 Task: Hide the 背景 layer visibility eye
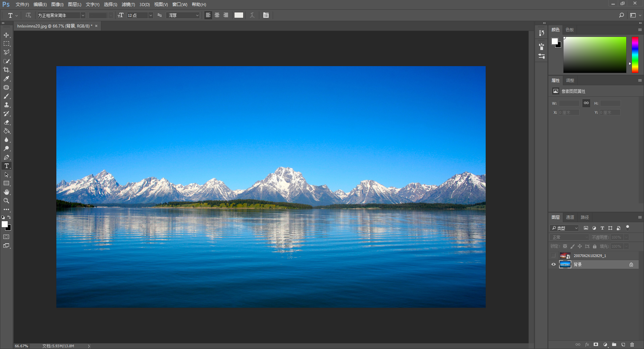554,264
